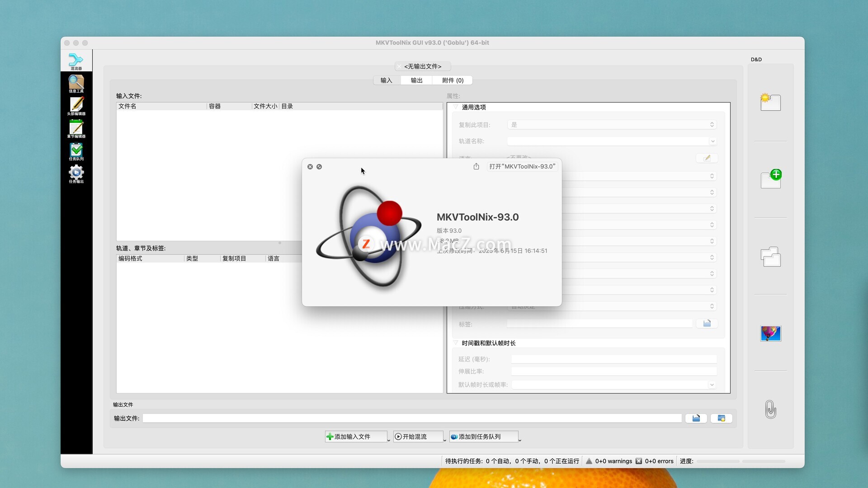Open the 默认帧时长或帧率 combo arrow
Image resolution: width=868 pixels, height=488 pixels.
(x=712, y=385)
